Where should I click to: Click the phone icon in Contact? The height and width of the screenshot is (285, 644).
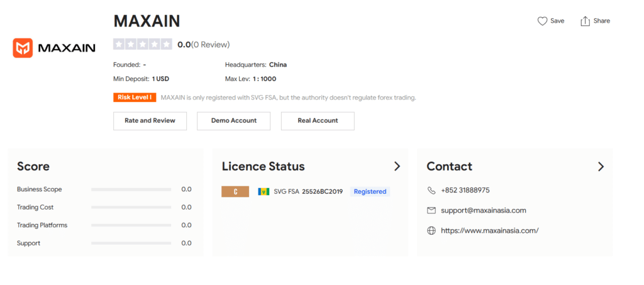[x=431, y=191]
